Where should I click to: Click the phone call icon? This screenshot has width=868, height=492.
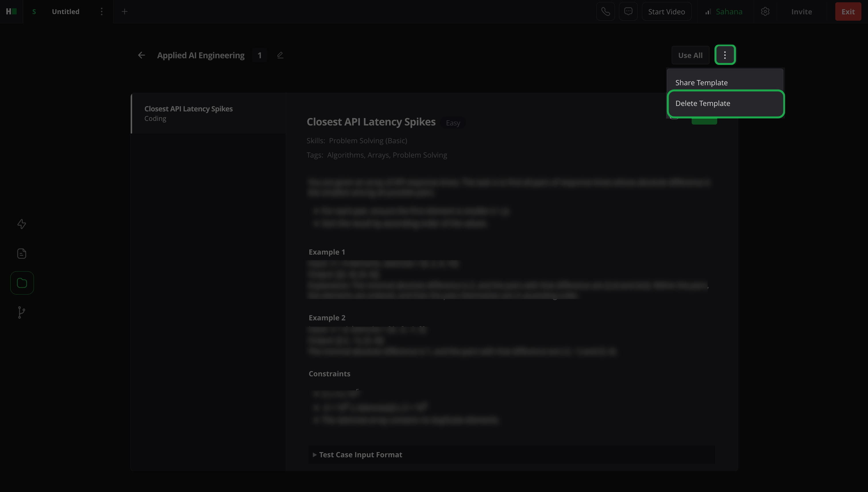pos(605,11)
